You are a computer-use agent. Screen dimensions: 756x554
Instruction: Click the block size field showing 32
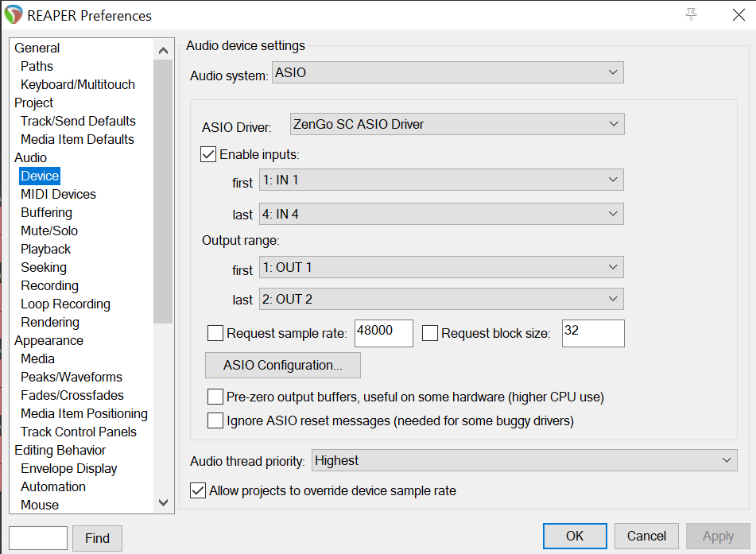point(593,333)
